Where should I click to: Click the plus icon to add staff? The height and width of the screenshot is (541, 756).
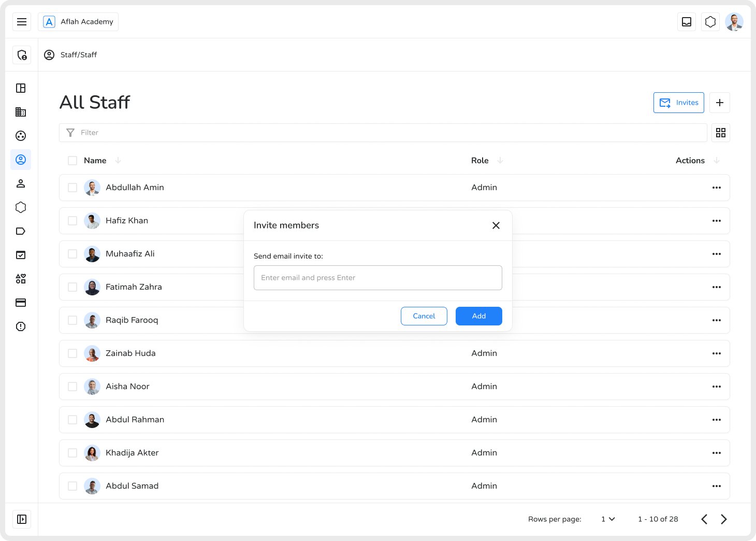[x=719, y=103]
